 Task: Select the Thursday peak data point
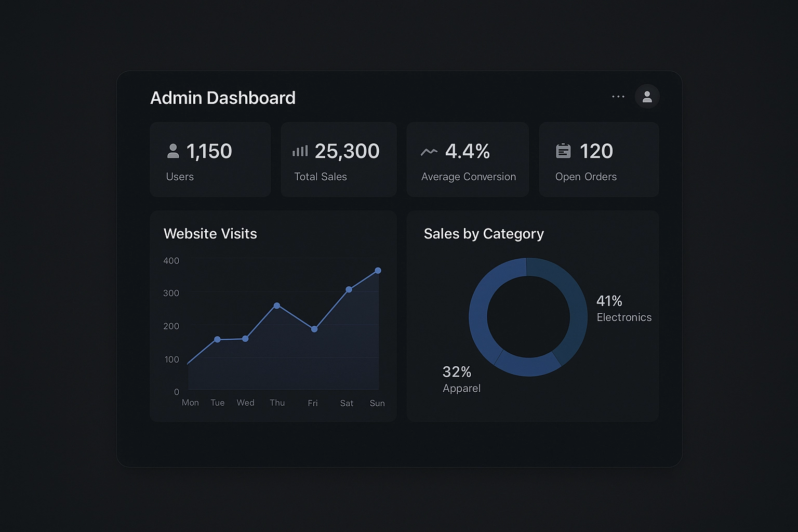tap(277, 305)
